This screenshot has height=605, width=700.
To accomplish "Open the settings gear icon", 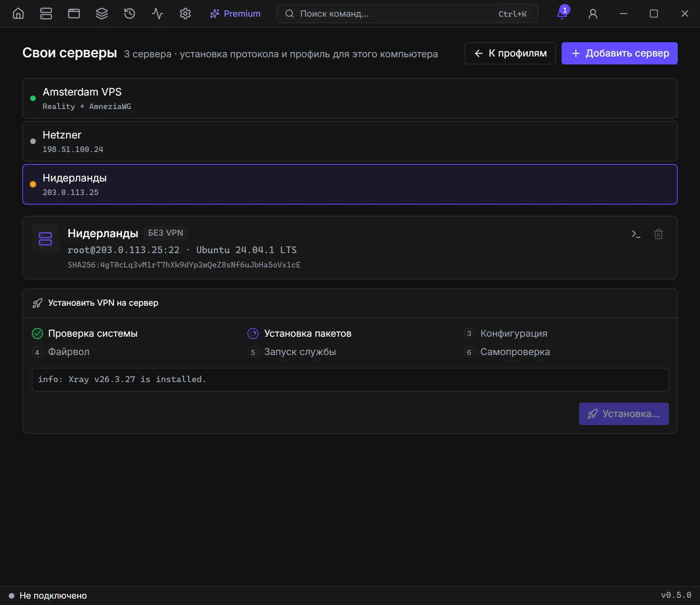I will (185, 14).
